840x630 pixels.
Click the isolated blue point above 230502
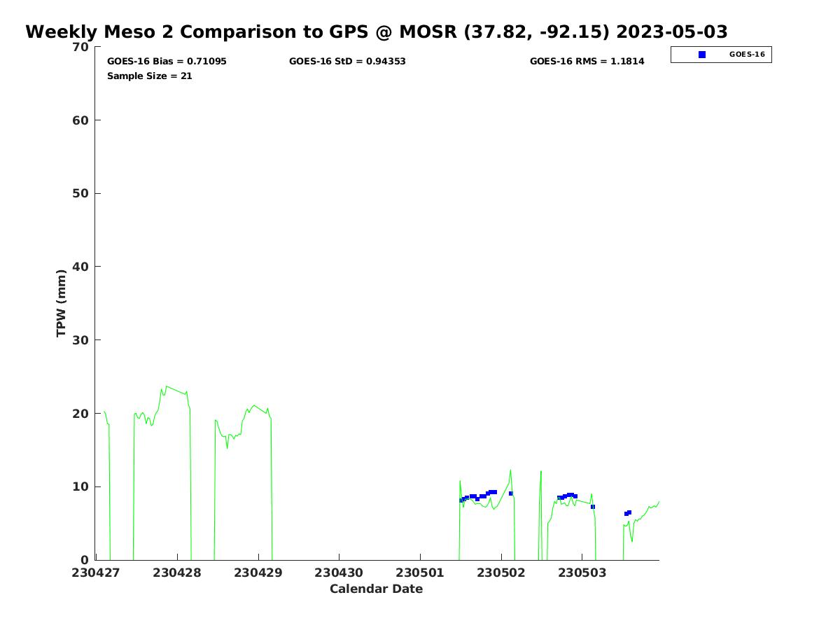(511, 493)
